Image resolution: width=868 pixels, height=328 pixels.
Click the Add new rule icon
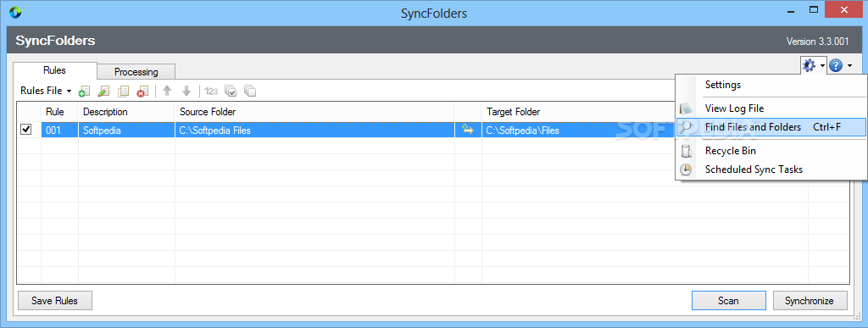coord(85,92)
